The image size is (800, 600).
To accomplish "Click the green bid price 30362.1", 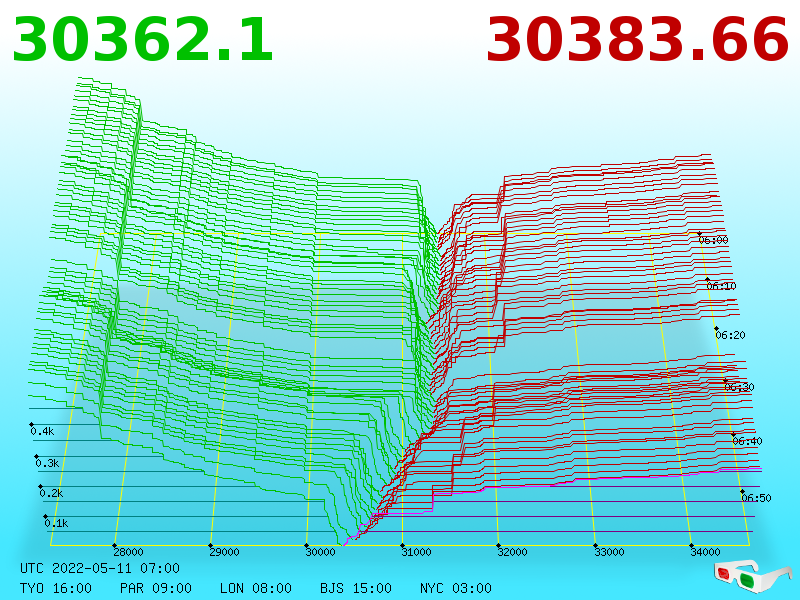I will click(143, 40).
